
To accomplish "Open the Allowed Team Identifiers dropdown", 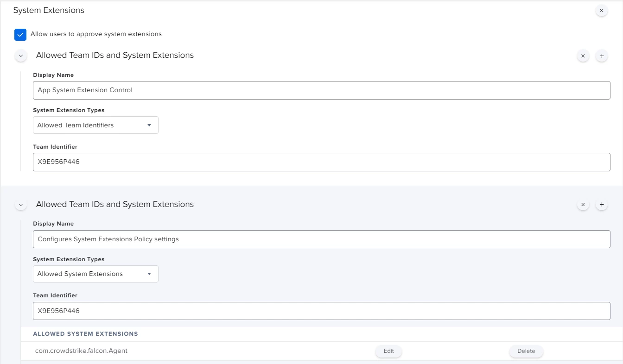I will pos(95,125).
